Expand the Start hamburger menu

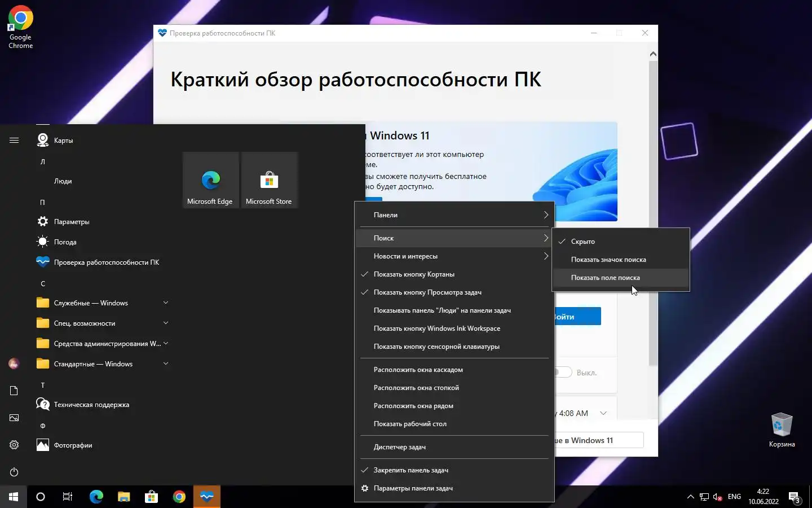click(14, 141)
